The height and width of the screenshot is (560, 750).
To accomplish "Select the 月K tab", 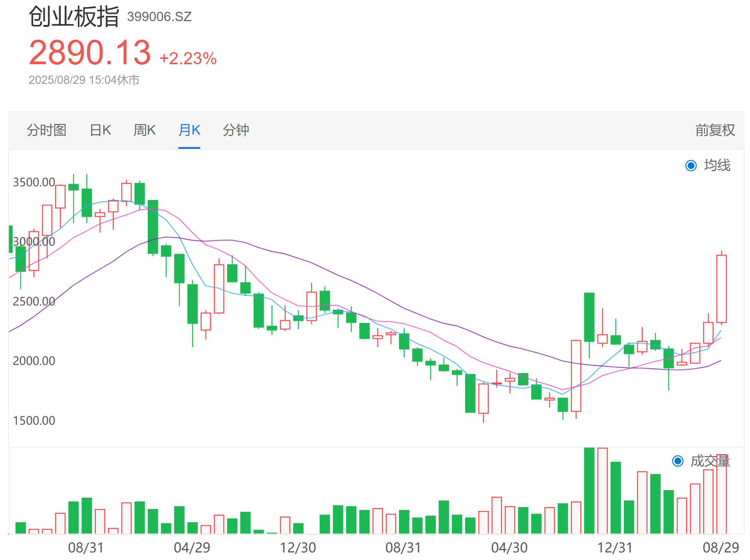I will tap(189, 130).
